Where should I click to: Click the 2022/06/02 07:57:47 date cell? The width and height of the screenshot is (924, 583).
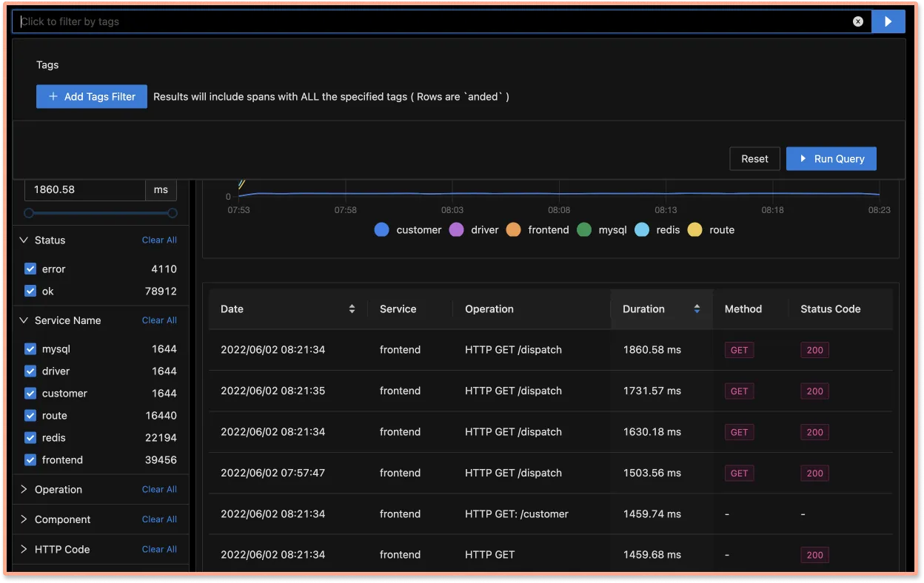pos(272,473)
